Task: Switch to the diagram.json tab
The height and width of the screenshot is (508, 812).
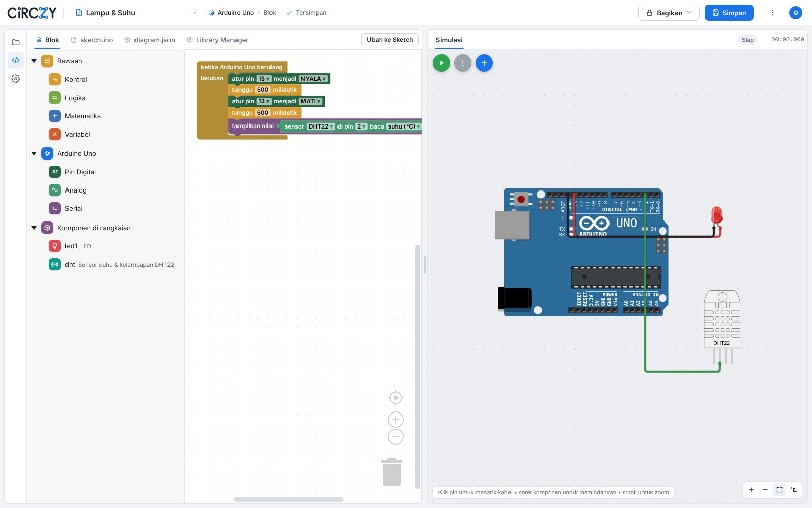Action: coord(150,40)
